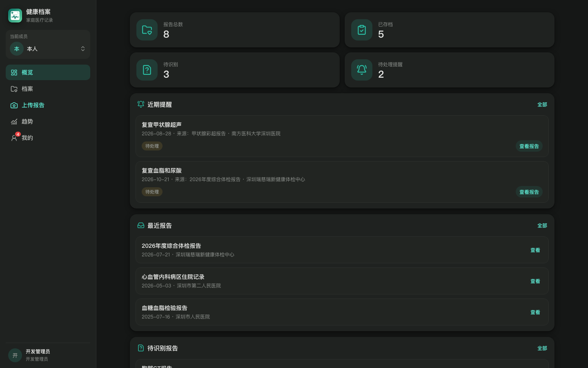Click the camera icon beside 上传报告
The image size is (588, 368).
coord(14,105)
